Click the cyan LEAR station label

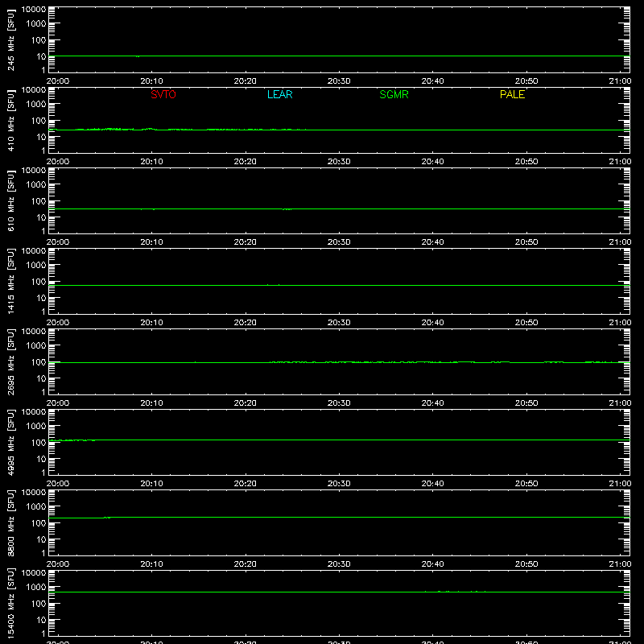coord(279,94)
